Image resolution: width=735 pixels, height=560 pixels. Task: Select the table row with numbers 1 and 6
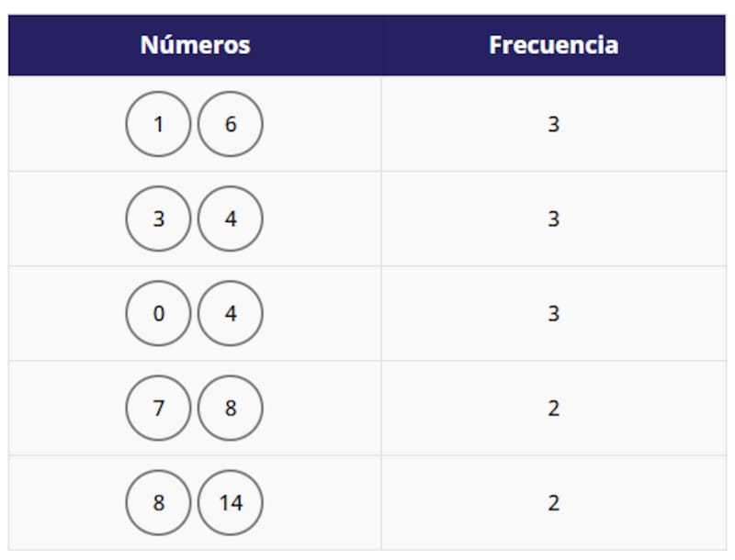pyautogui.click(x=367, y=124)
